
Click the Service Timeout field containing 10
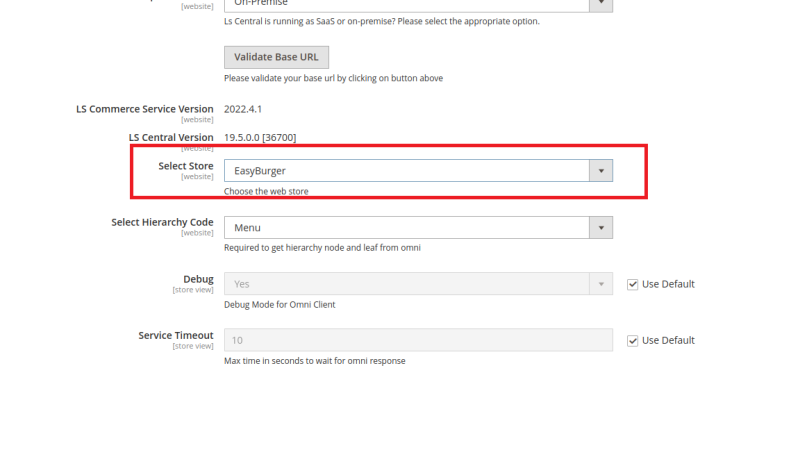[x=418, y=340]
